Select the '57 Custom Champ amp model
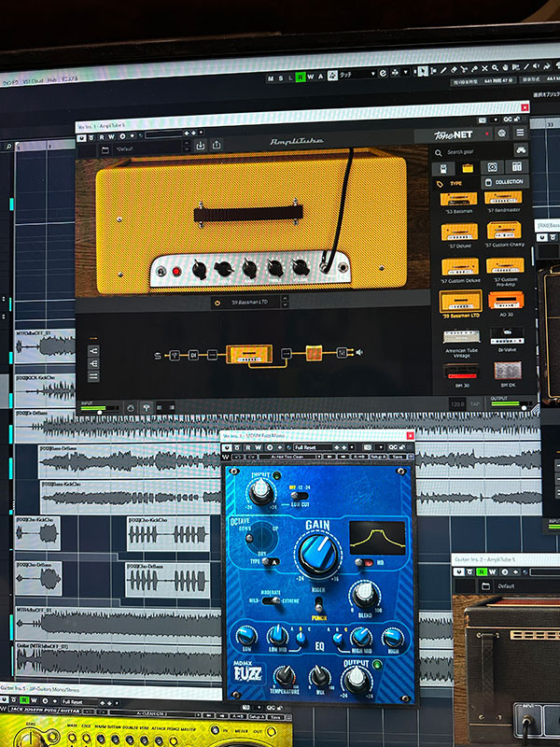 coord(505,234)
